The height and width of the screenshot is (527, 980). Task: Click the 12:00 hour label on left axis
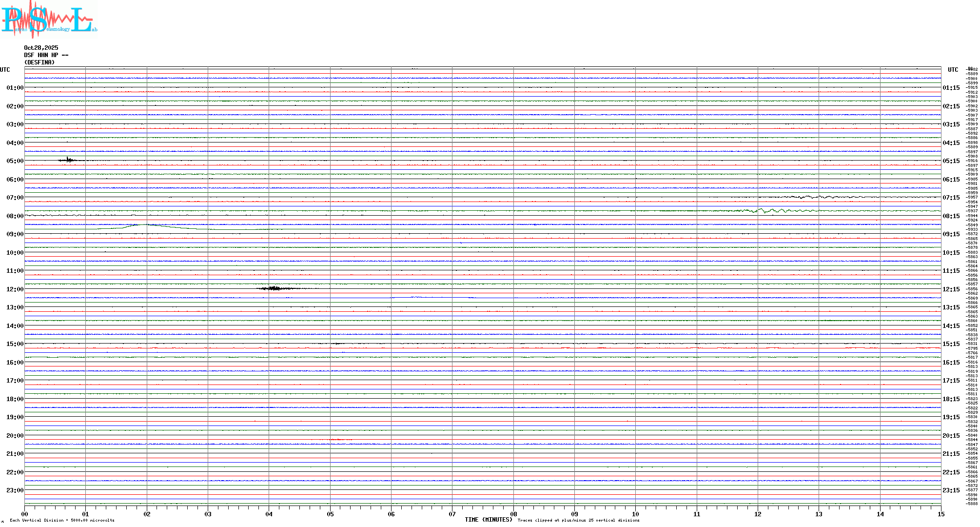click(x=15, y=289)
